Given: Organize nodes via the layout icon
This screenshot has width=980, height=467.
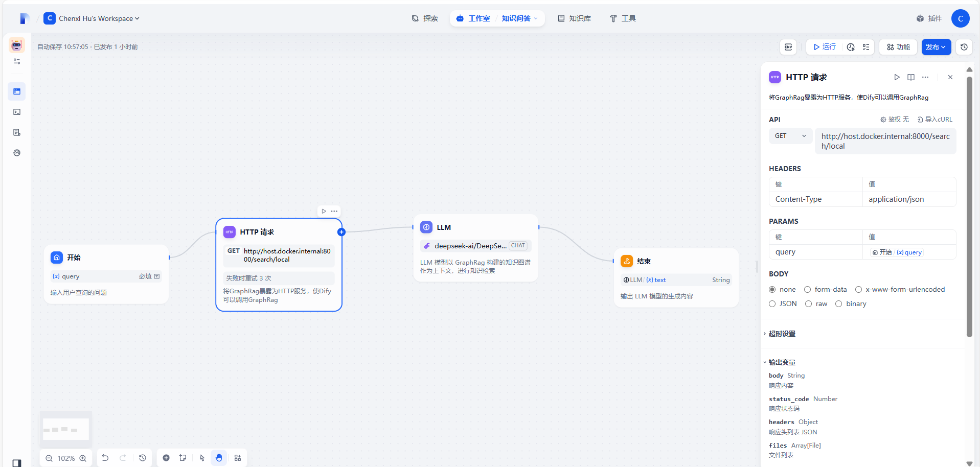Looking at the screenshot, I should point(237,458).
